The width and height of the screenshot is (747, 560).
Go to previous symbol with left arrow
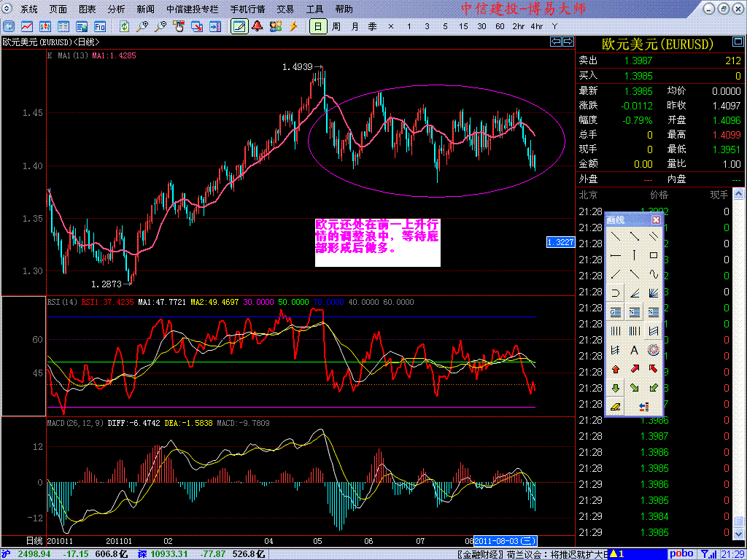pyautogui.click(x=555, y=42)
